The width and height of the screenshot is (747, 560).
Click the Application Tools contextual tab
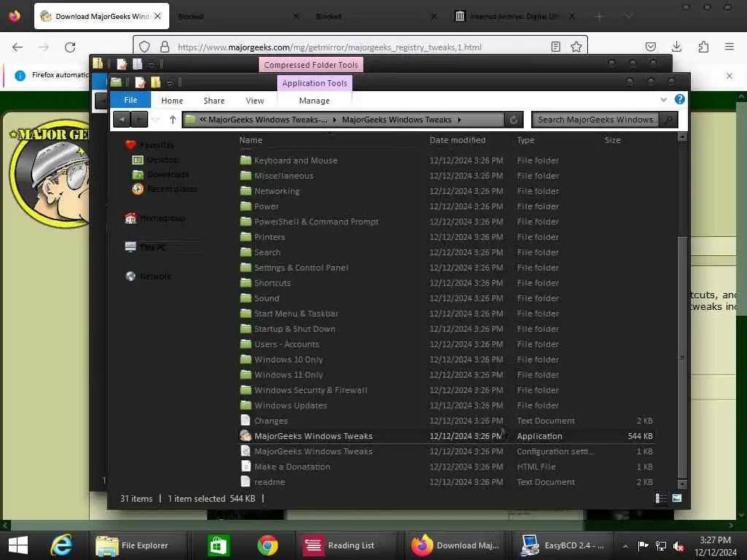click(314, 83)
